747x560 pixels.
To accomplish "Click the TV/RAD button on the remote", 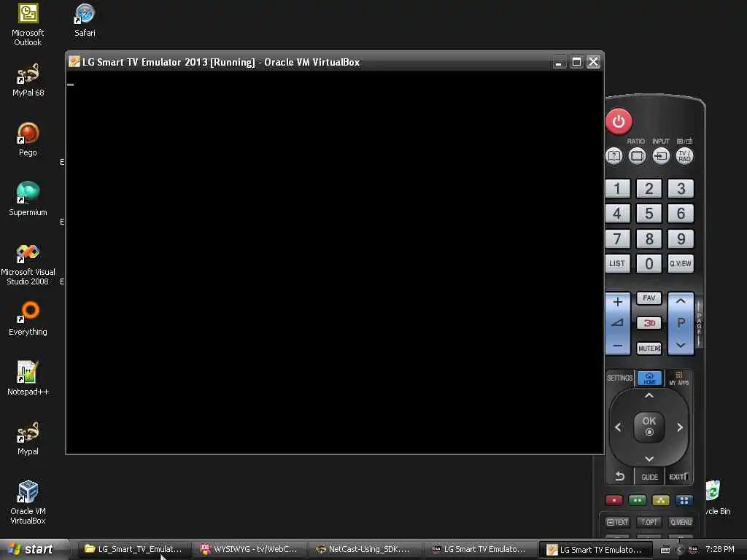I will (x=684, y=156).
